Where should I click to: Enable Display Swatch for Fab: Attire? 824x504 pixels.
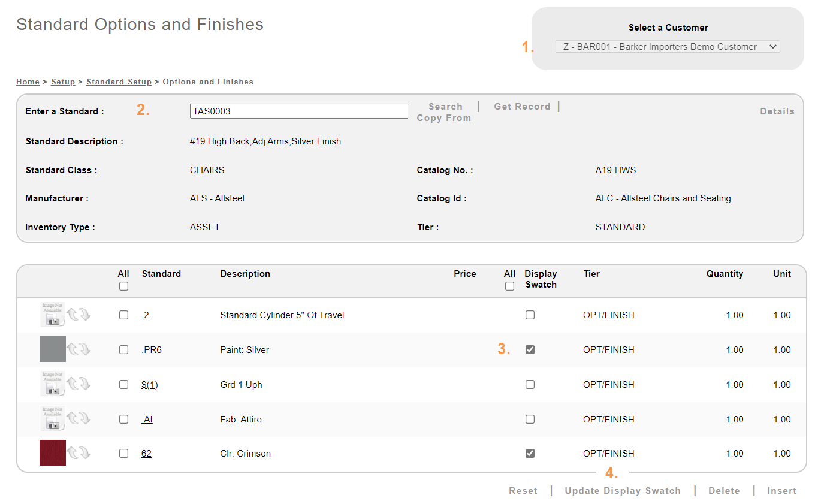pos(530,419)
